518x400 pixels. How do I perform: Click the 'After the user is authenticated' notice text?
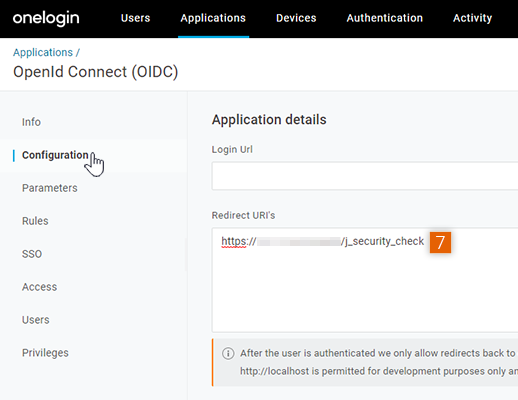[378, 353]
